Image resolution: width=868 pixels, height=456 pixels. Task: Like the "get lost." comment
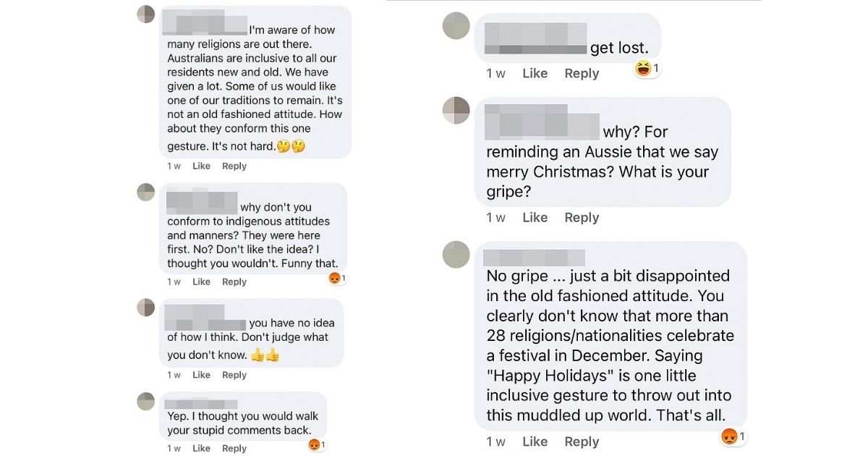click(535, 73)
